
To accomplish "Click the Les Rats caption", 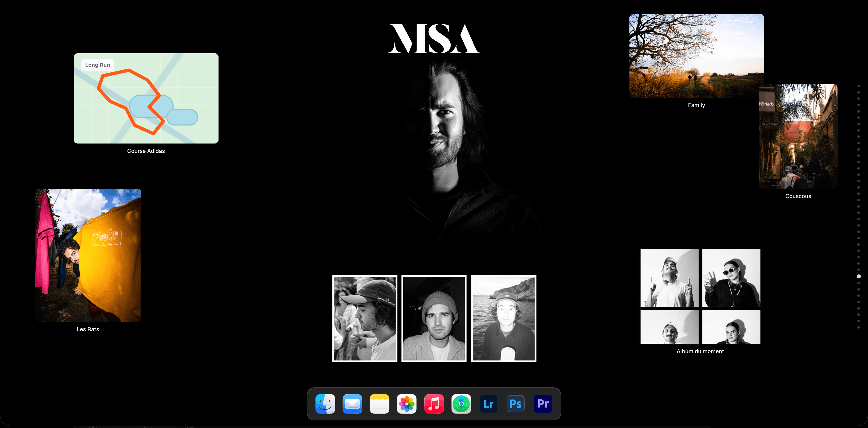I will point(88,329).
